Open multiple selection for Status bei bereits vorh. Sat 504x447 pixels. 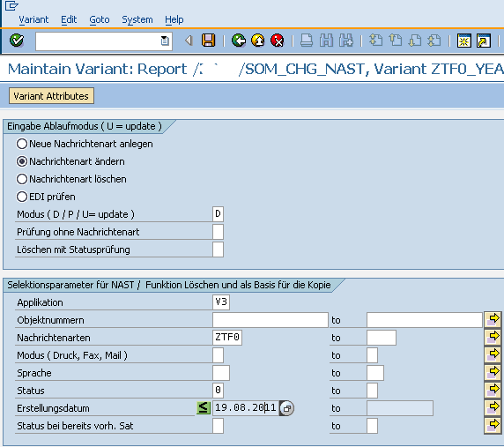493,426
